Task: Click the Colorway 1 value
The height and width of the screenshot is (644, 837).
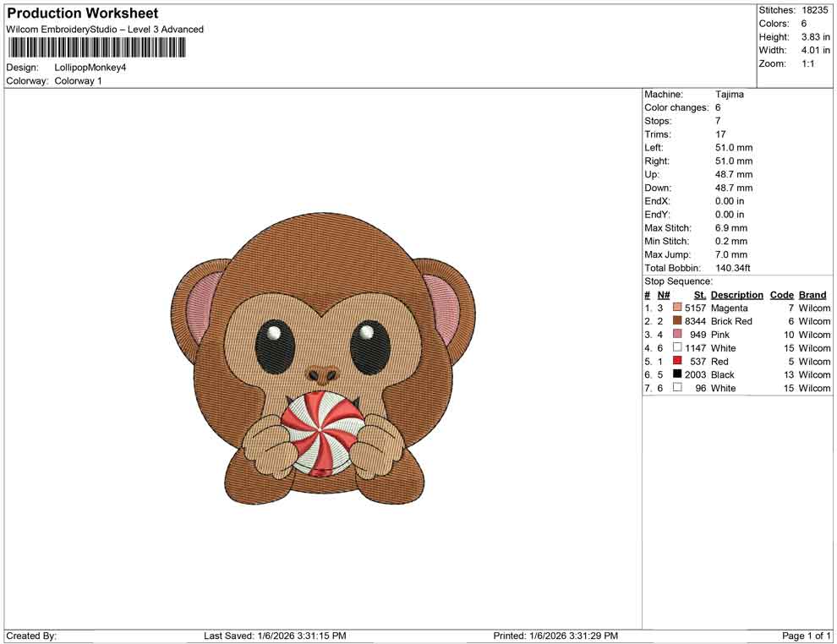Action: tap(79, 81)
